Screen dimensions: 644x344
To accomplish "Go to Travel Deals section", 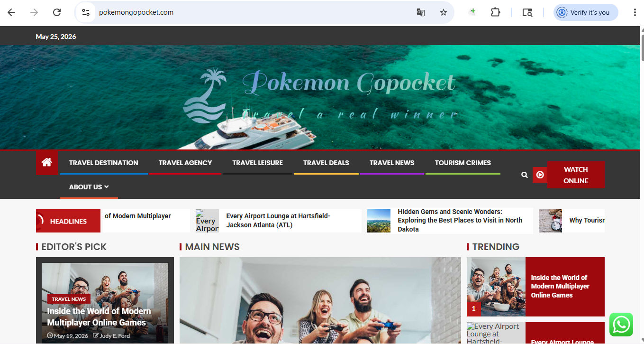I will [326, 163].
